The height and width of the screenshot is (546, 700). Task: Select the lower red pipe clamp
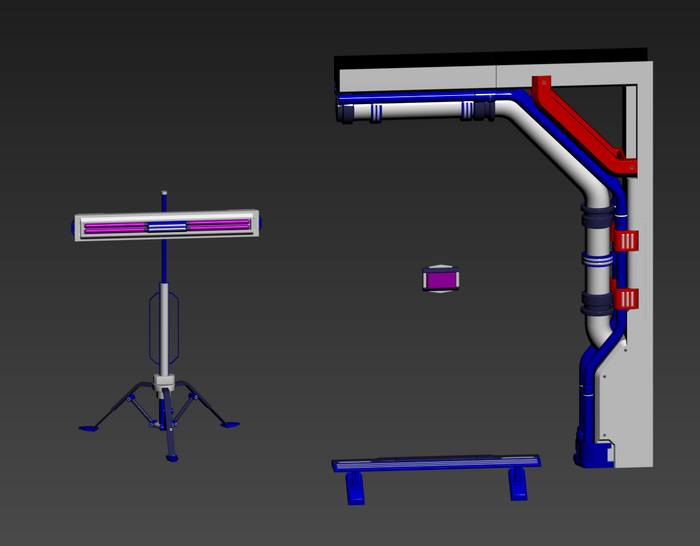pos(625,298)
